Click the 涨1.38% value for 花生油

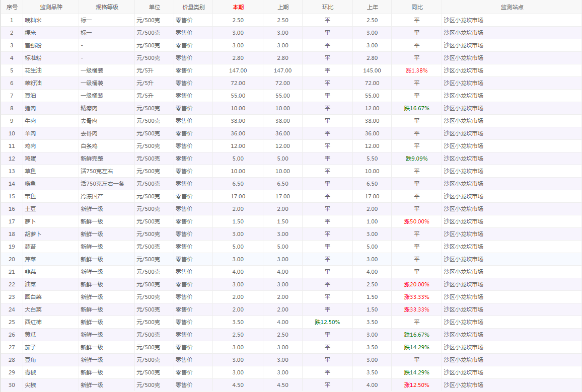point(417,70)
